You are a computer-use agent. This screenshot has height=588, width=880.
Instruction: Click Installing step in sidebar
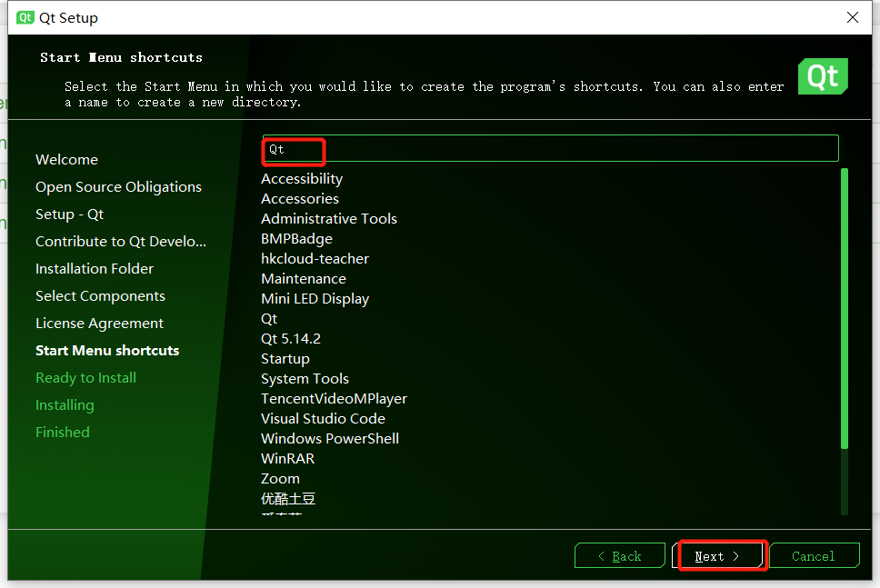pos(65,405)
